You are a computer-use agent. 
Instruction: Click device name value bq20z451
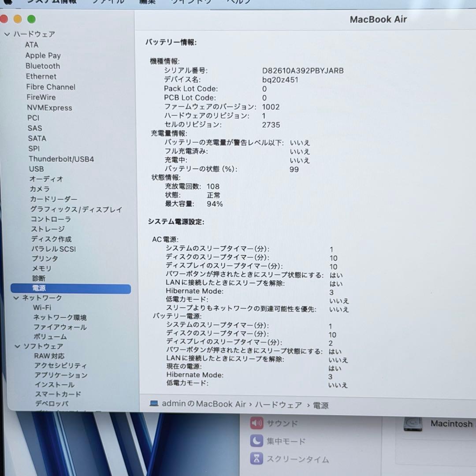[280, 80]
